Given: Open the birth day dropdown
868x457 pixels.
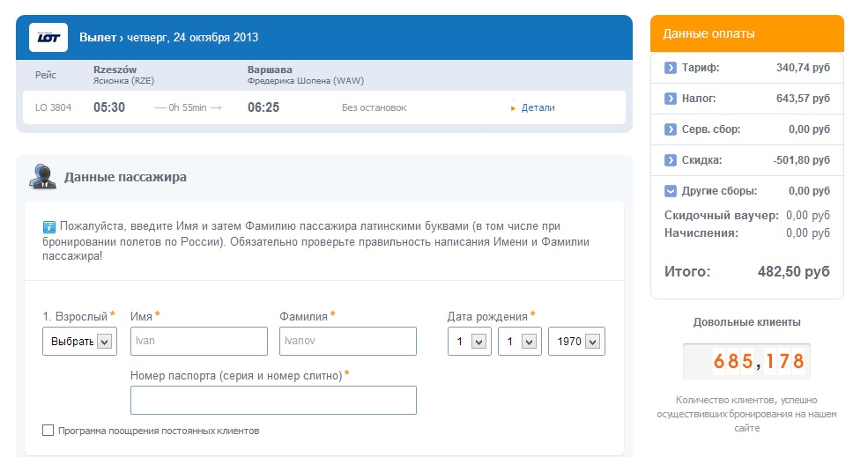Looking at the screenshot, I should coord(470,342).
